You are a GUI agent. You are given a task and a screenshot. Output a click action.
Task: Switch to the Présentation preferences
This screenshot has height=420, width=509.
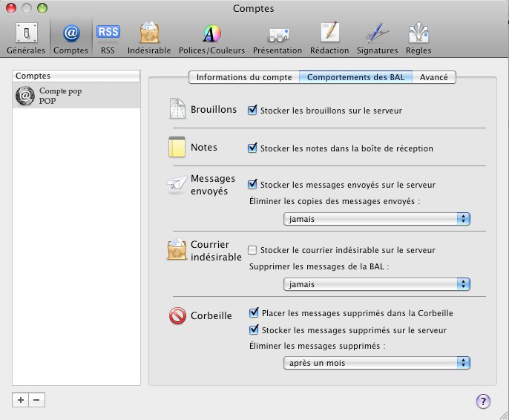(277, 38)
